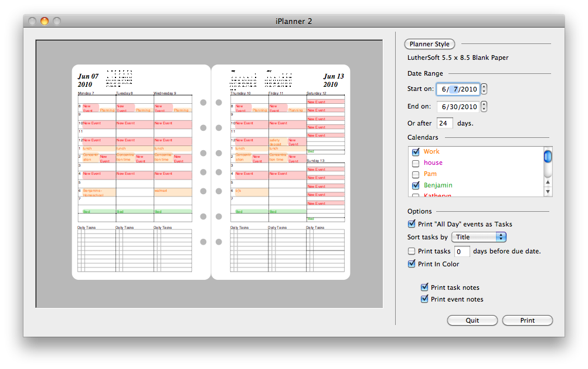This screenshot has height=369, width=588.
Task: Select the Benjamin calendar name
Action: pyautogui.click(x=438, y=185)
